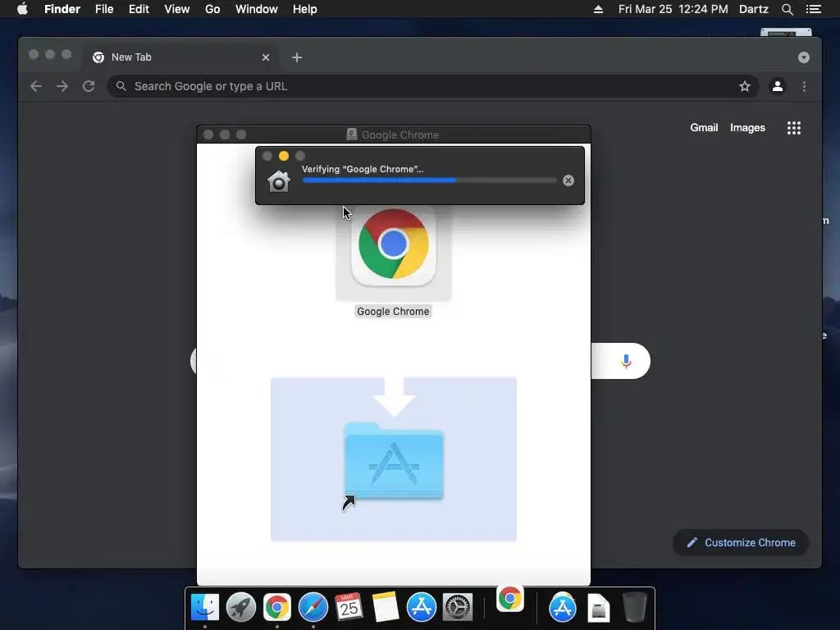Open Spotlight search in menu bar
The height and width of the screenshot is (630, 840).
click(787, 9)
